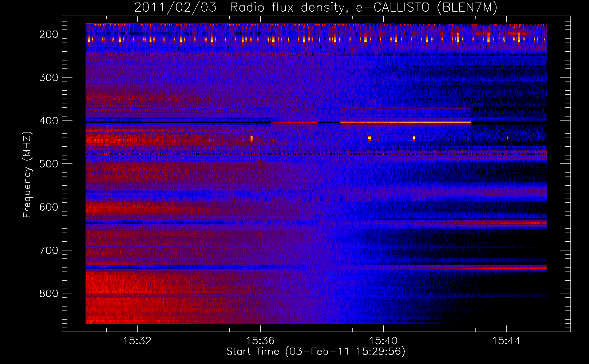Click the bright orange horizontal band near 400 MHz
Screen dimensions: 589x364
point(406,123)
